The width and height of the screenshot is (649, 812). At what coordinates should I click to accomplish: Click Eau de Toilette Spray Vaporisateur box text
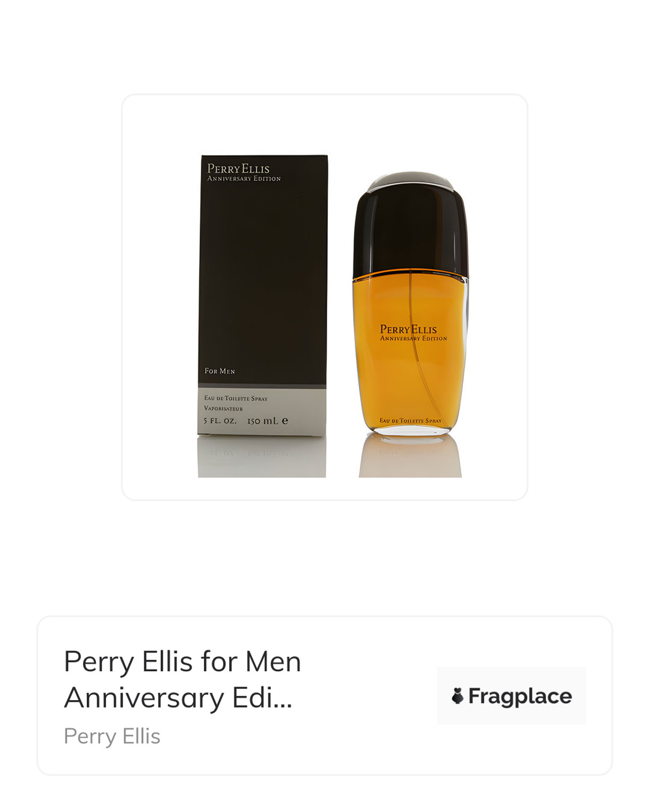pyautogui.click(x=236, y=403)
